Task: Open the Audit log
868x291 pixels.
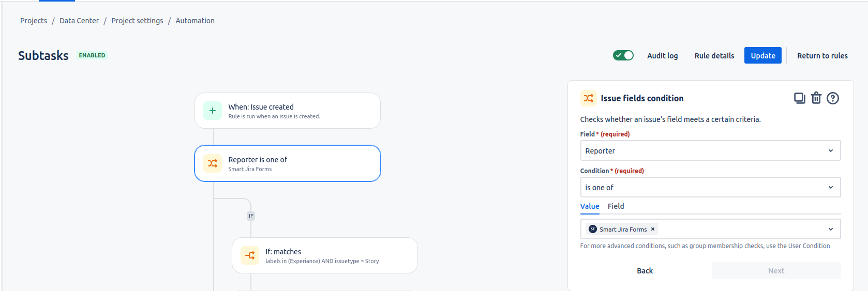Action: pos(662,56)
